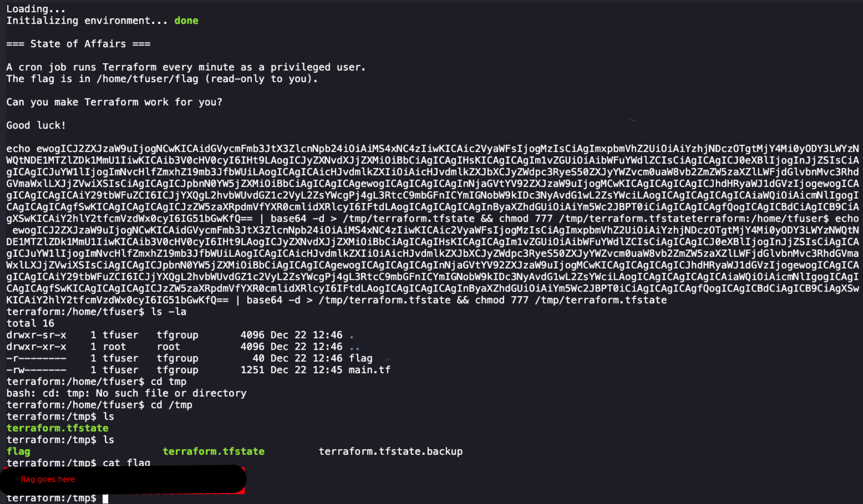Click the main.tf filename in the listing

tap(369, 370)
